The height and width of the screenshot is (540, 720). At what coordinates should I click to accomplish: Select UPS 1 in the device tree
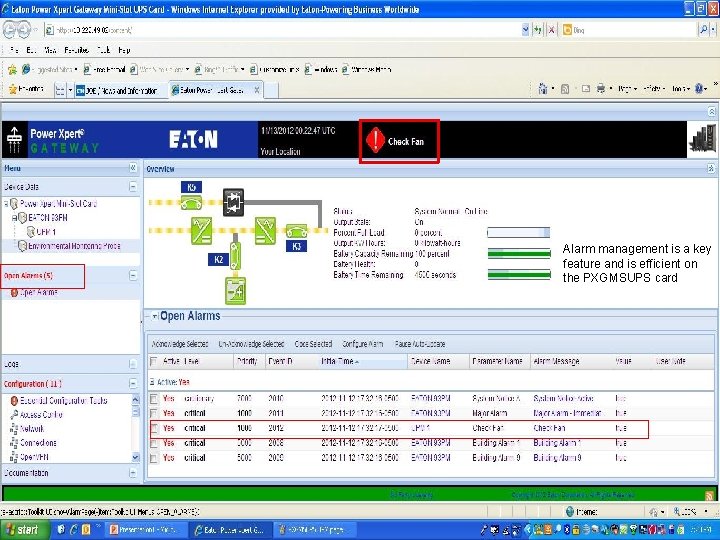click(46, 232)
